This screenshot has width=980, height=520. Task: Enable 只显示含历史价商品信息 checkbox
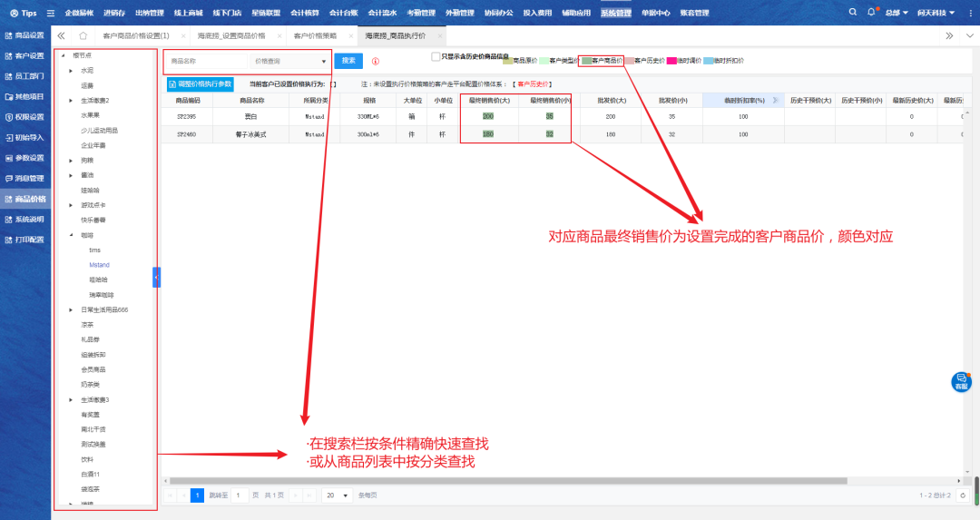click(436, 56)
